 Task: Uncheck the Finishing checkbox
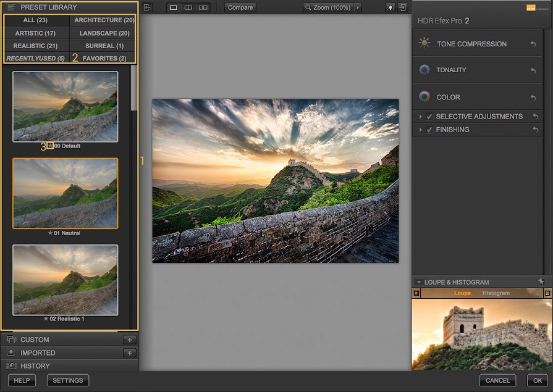click(429, 130)
